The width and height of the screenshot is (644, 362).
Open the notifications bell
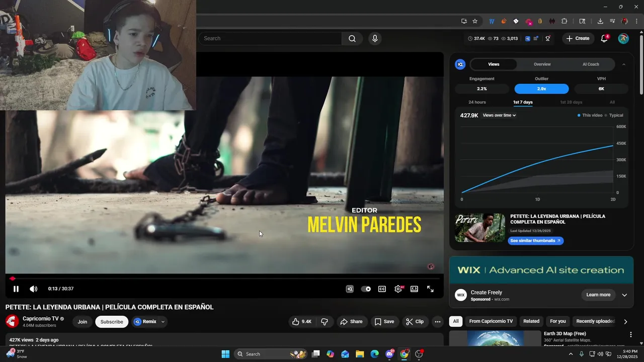click(x=604, y=39)
